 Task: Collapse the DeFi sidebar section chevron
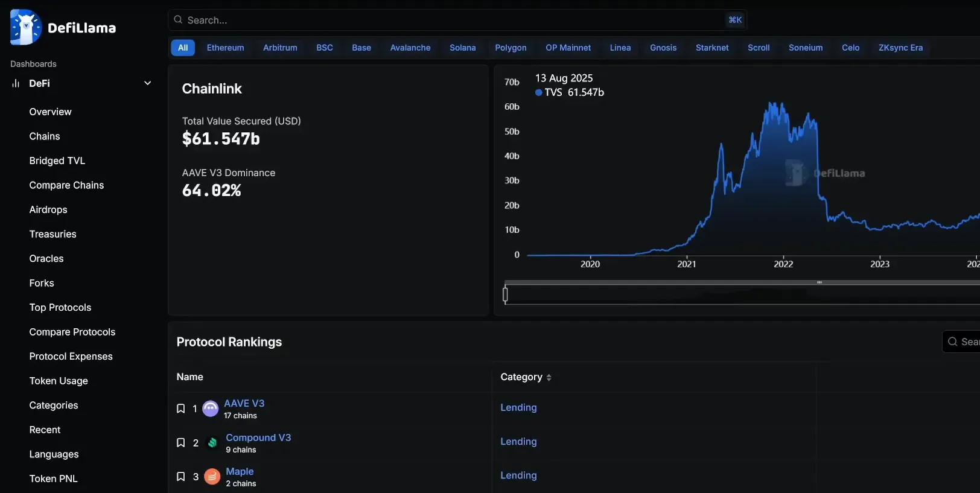tap(147, 83)
